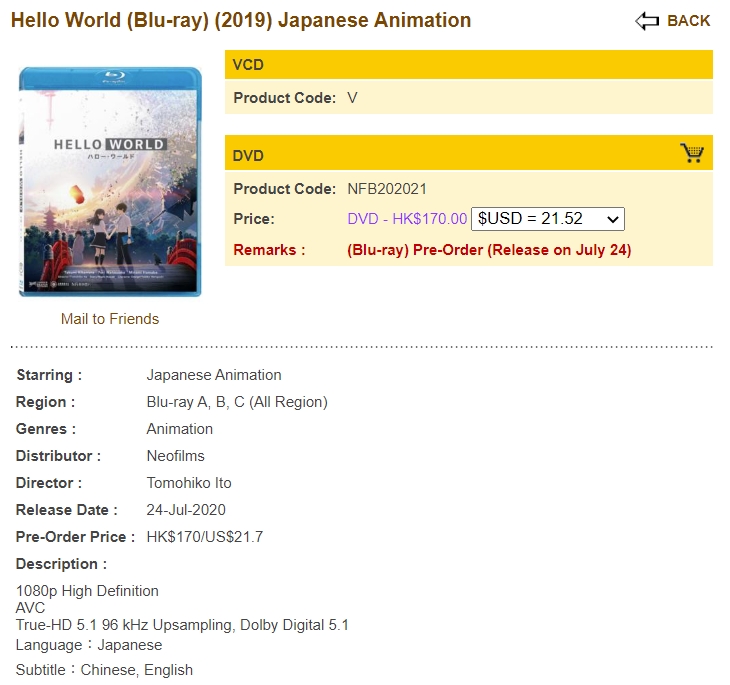
Task: Open the Mail to Friends link
Action: [110, 319]
